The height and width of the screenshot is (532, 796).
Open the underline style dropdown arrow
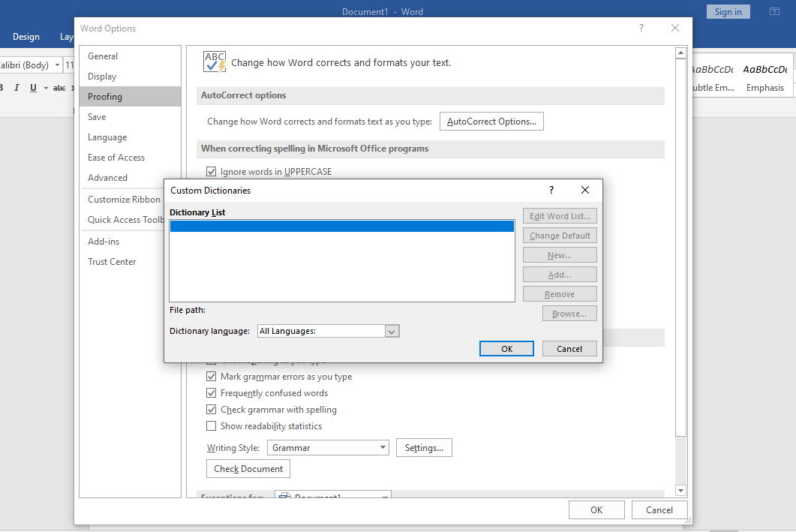point(46,89)
